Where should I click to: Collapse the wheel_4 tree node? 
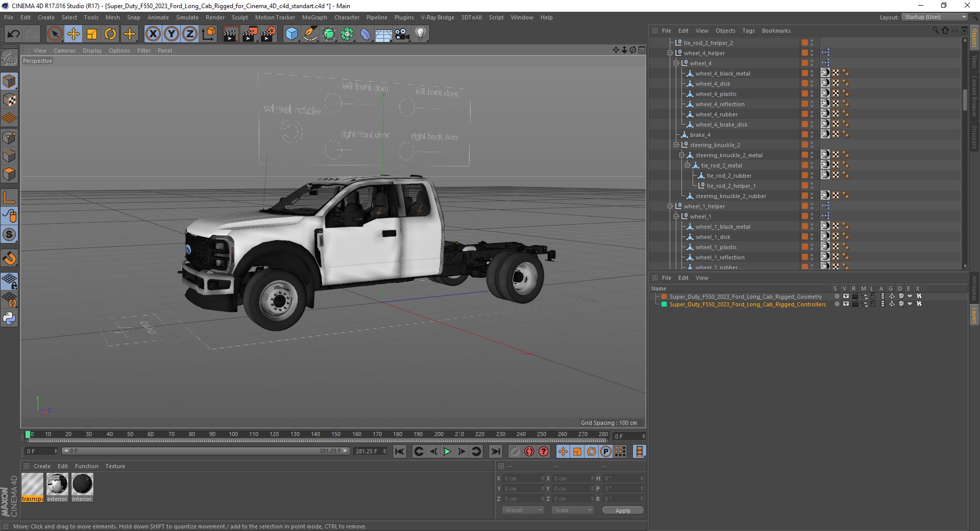(x=676, y=63)
